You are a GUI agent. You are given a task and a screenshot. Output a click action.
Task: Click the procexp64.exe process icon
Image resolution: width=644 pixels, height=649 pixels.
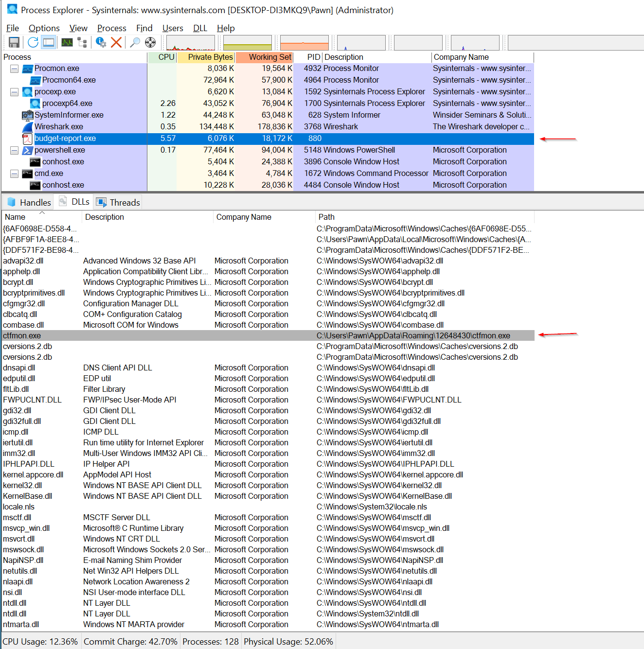36,104
